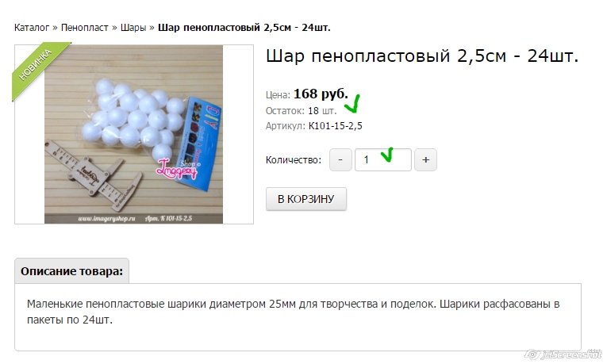Viewport: 607px width, 364px height.
Task: Click the product title heading
Action: (x=422, y=56)
